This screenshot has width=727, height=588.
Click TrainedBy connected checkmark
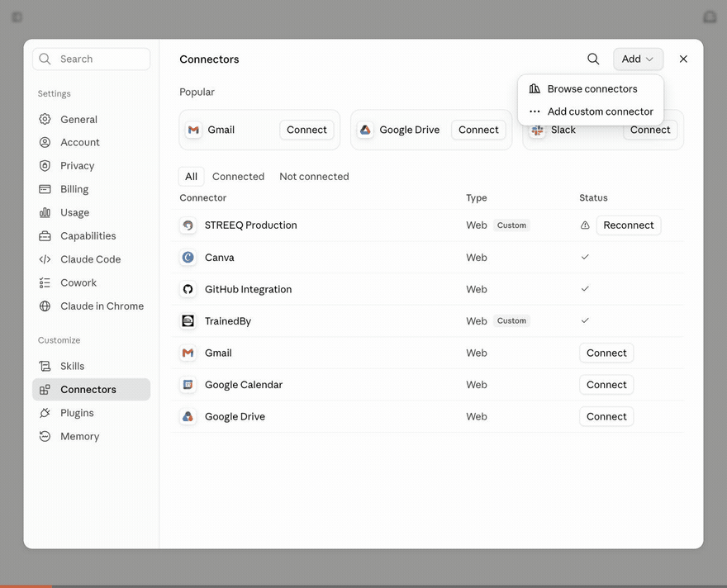click(x=585, y=320)
